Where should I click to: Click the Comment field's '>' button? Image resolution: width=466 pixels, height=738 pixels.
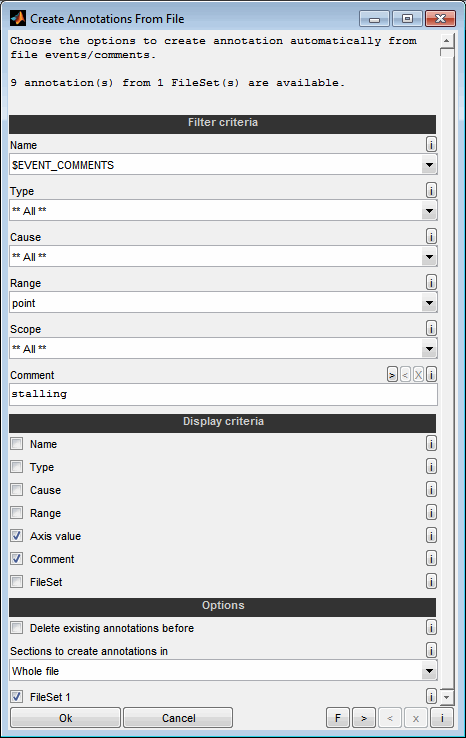pyautogui.click(x=392, y=375)
